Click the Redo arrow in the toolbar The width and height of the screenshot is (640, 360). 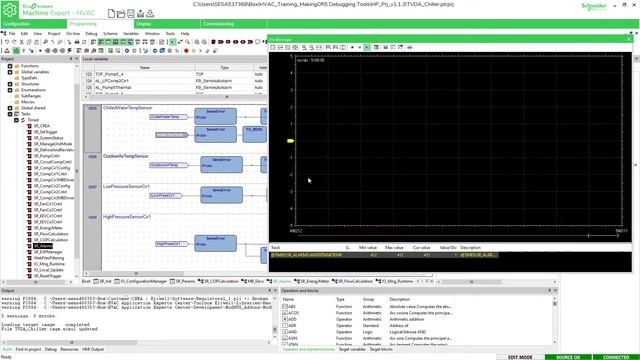(x=14, y=42)
